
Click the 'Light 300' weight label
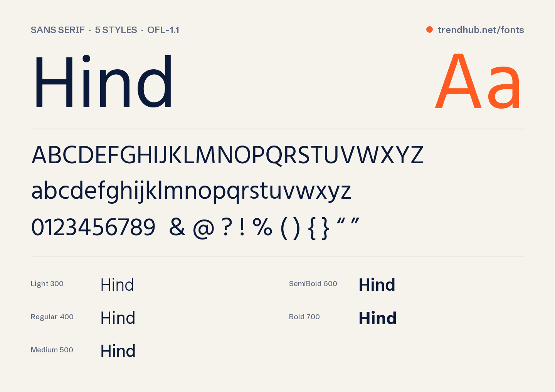coord(47,284)
